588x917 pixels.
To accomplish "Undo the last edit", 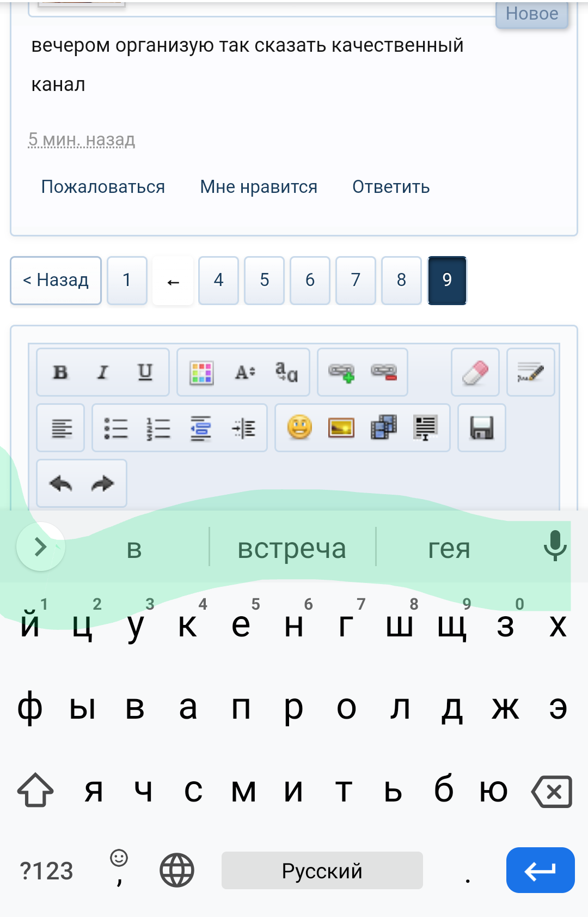I will 60,484.
